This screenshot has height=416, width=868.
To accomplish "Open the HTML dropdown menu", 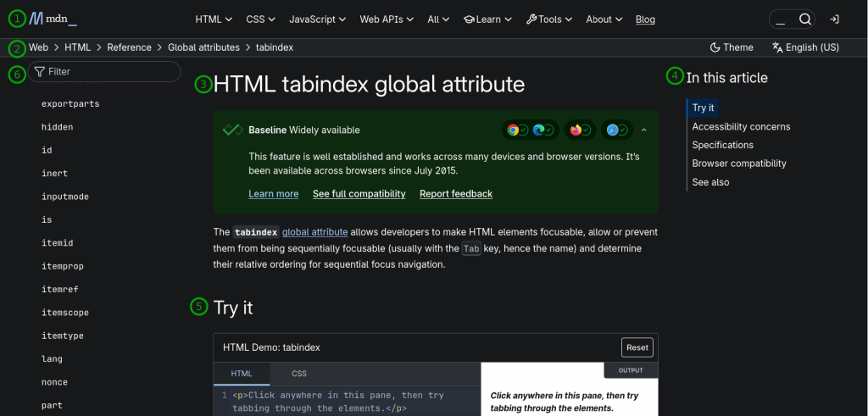I will coord(214,19).
